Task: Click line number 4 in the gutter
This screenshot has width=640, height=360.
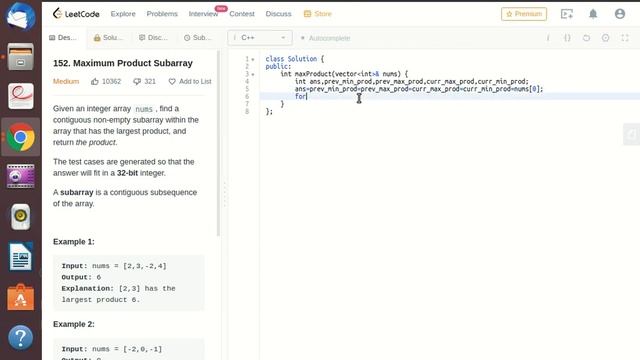Action: point(247,82)
